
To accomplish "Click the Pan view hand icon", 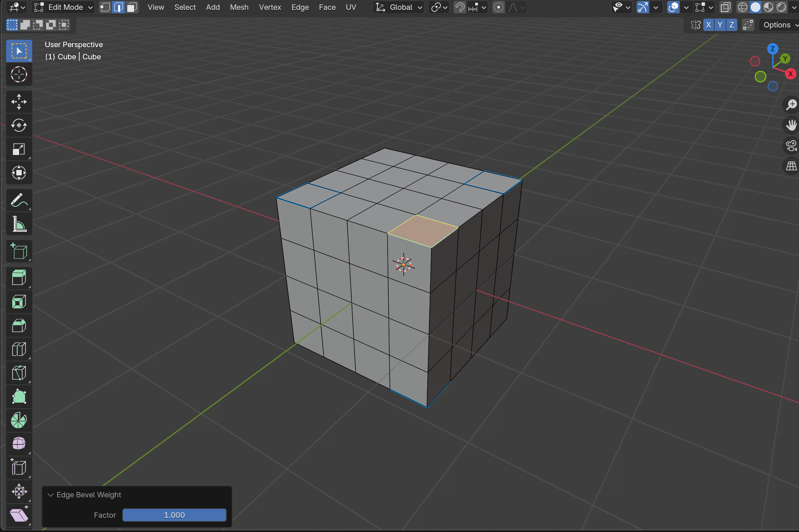I will (x=791, y=125).
